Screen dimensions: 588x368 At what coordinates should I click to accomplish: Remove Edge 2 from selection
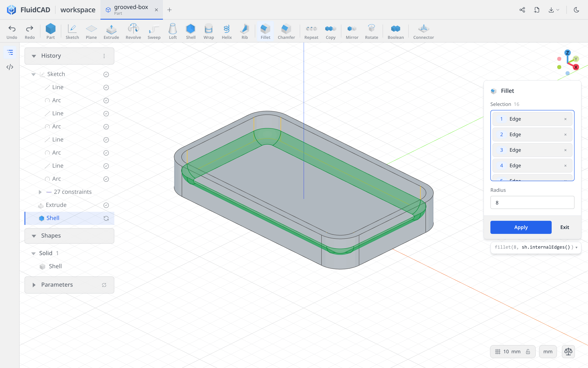pyautogui.click(x=565, y=135)
